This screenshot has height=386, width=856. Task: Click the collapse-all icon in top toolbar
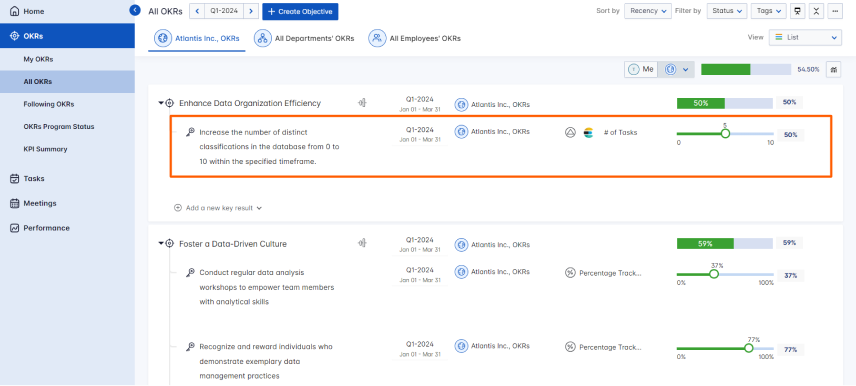816,11
